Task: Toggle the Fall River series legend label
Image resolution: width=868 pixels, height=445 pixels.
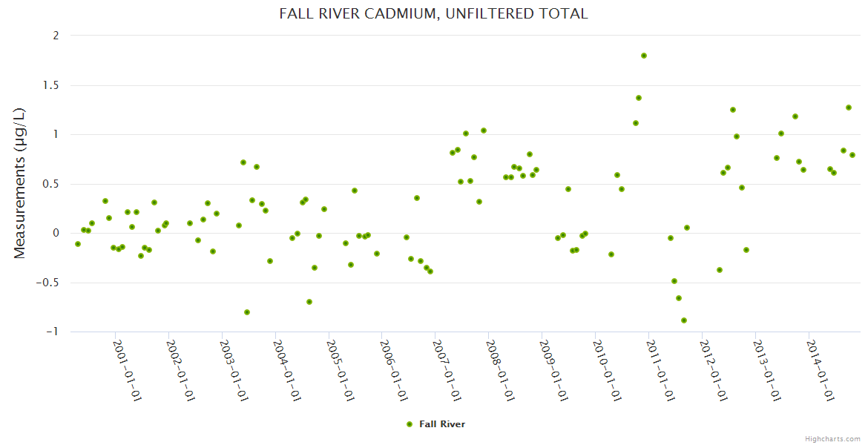Action: 442,424
